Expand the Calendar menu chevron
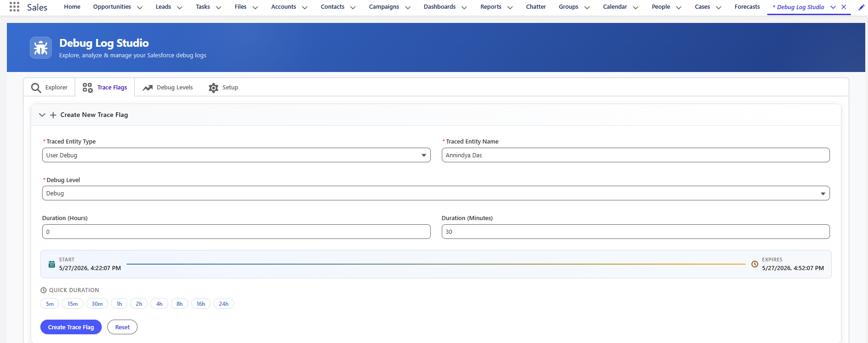 tap(636, 7)
